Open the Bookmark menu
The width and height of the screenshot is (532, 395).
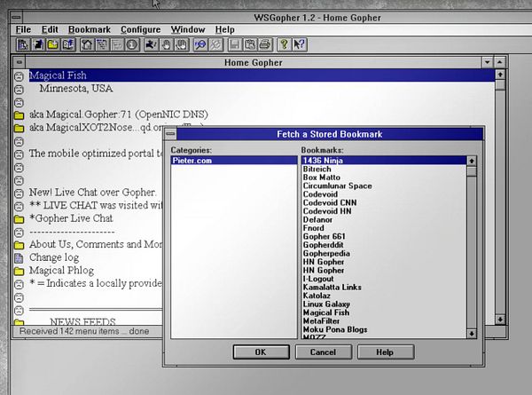(x=90, y=29)
